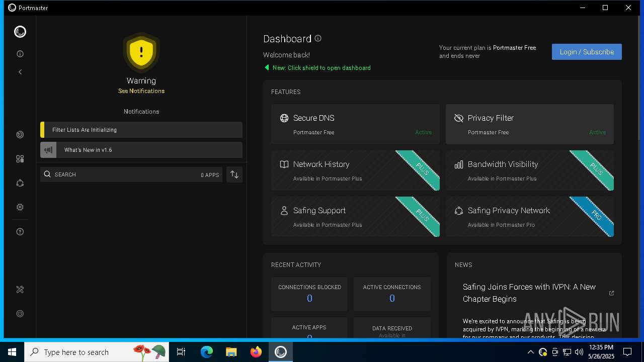Click the power icon in sidebar
Screen dimensions: 644x362
point(20,314)
